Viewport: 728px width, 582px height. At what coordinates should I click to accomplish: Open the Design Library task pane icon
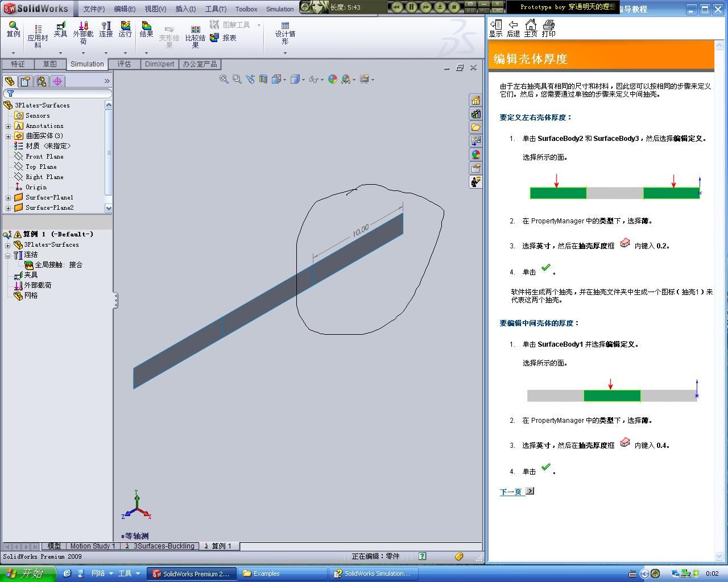475,114
